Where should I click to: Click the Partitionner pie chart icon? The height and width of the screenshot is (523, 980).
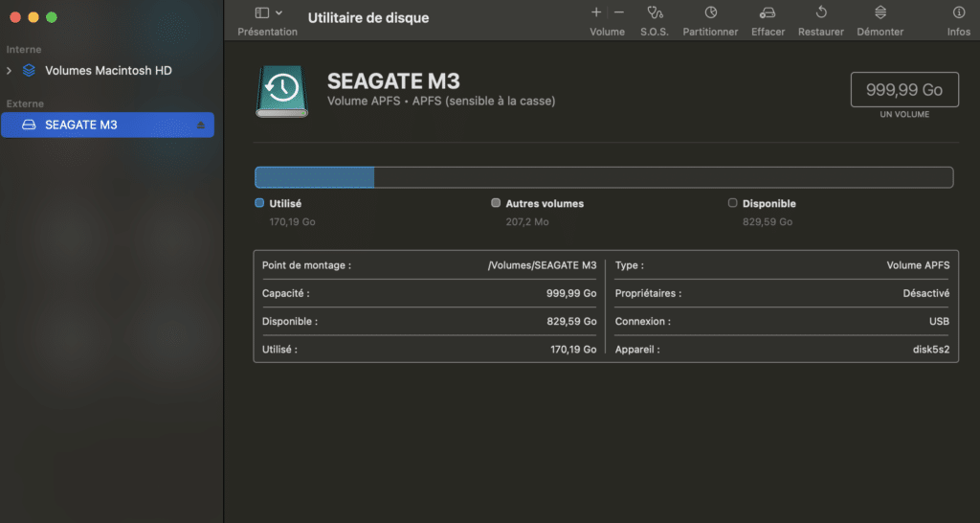(711, 11)
